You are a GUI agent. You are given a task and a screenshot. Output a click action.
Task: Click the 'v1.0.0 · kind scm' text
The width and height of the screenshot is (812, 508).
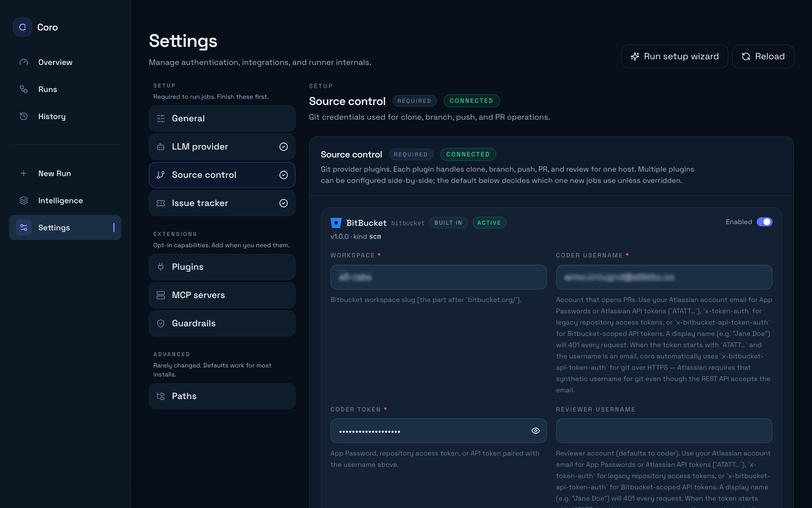pyautogui.click(x=356, y=237)
